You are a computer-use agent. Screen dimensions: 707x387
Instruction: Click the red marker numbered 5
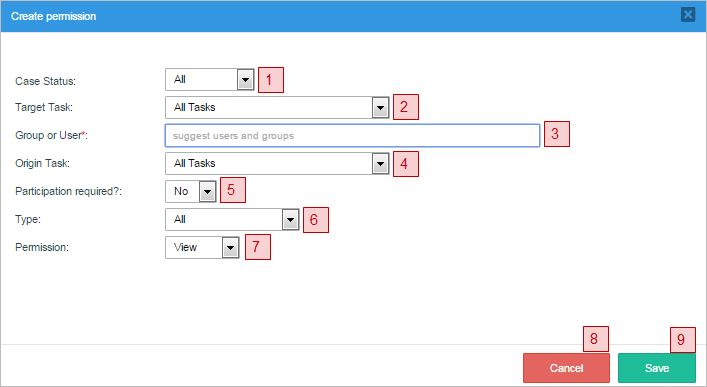tap(233, 190)
